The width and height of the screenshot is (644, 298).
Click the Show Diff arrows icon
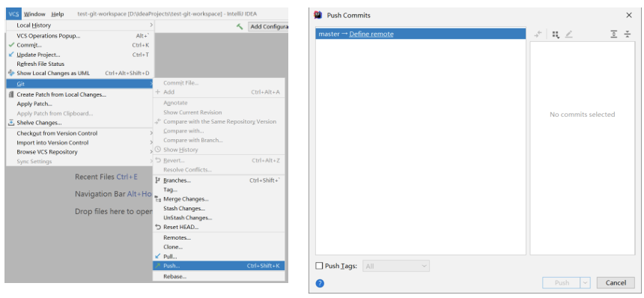[x=538, y=34]
